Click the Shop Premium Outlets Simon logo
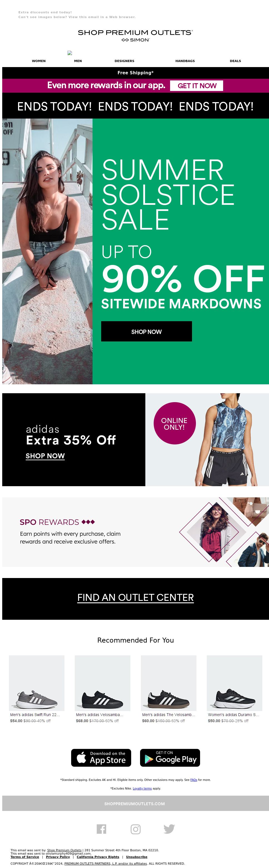269x868 pixels. pos(135,35)
